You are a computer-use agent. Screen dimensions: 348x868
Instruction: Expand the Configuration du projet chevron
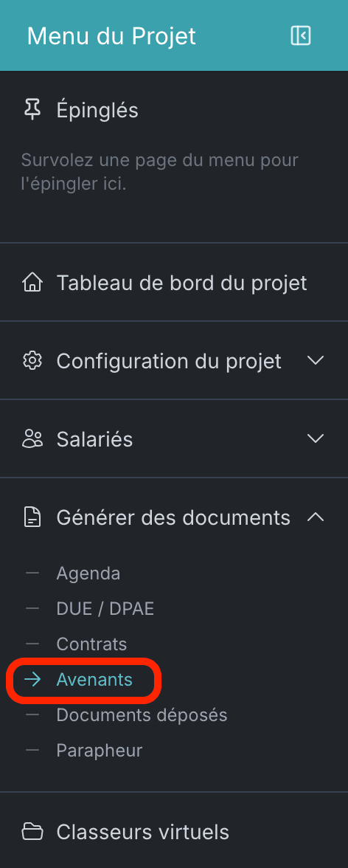point(316,360)
